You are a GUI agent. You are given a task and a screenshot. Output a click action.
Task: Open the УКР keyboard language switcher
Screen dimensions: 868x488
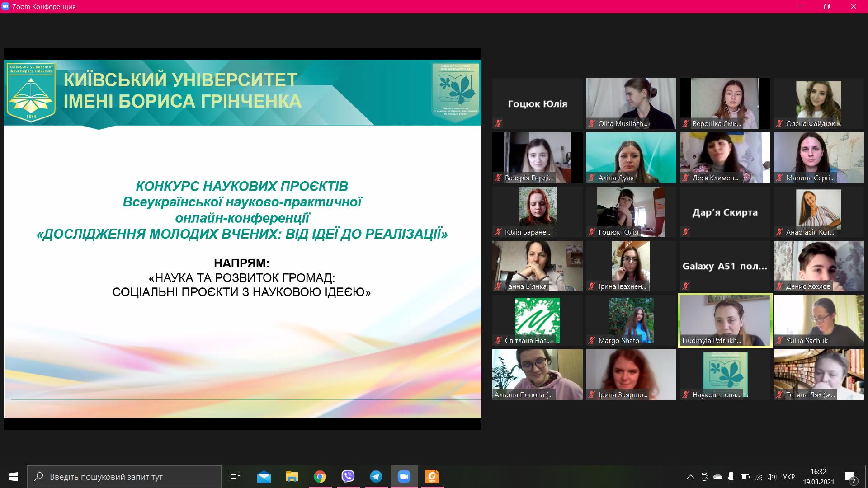(x=789, y=477)
